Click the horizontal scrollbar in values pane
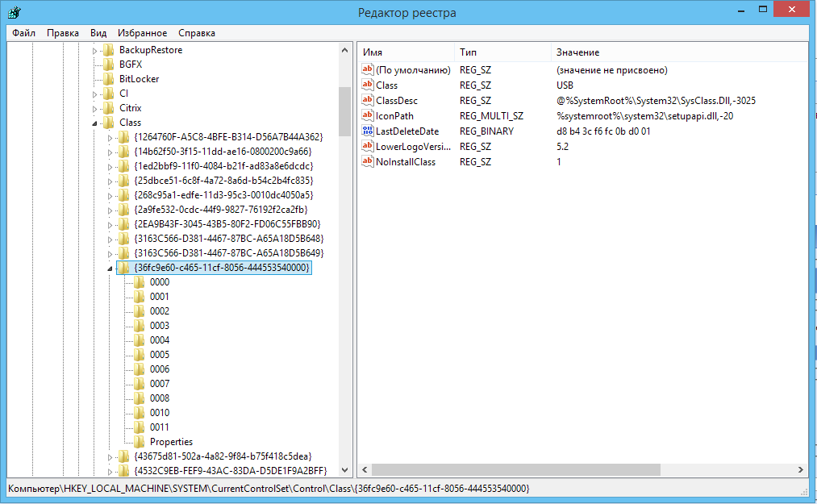The height and width of the screenshot is (504, 817). point(516,469)
